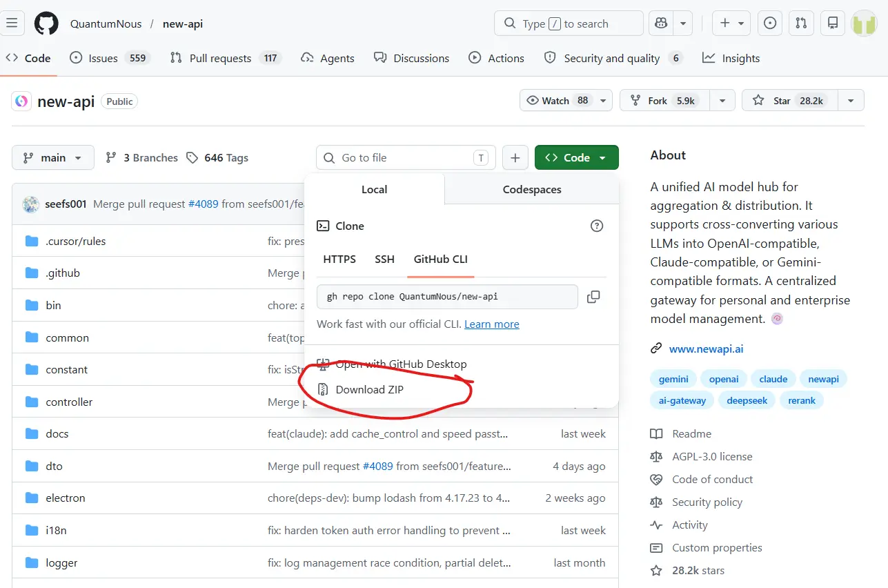This screenshot has height=588, width=888.
Task: Open Copilot chat icon in header
Action: point(661,23)
